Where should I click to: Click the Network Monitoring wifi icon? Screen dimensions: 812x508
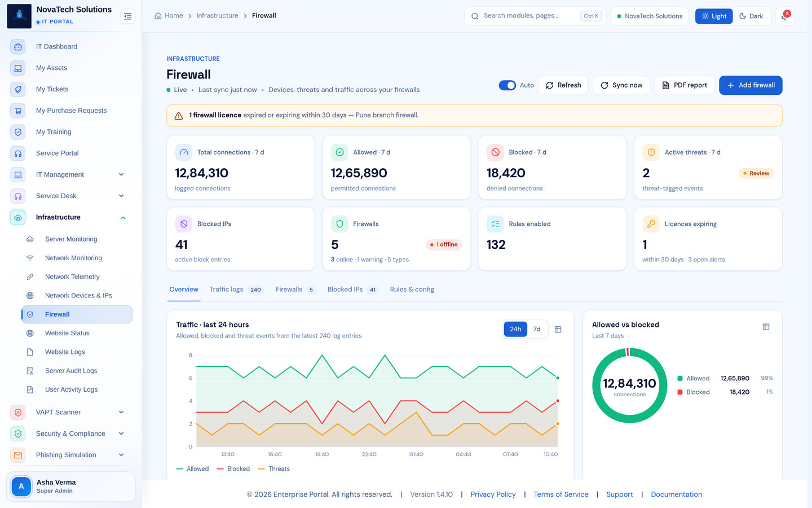(x=30, y=258)
